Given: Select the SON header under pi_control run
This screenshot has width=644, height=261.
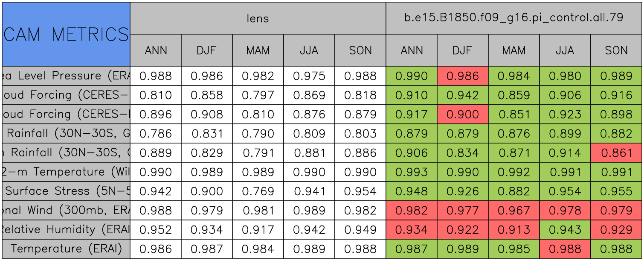Looking at the screenshot, I should click(616, 50).
